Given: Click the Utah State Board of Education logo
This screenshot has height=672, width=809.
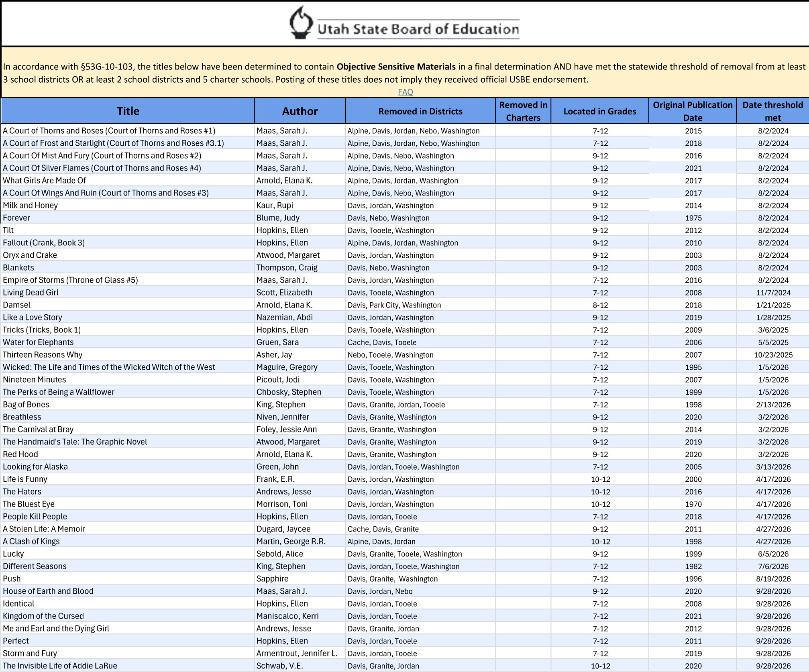Looking at the screenshot, I should 404,23.
